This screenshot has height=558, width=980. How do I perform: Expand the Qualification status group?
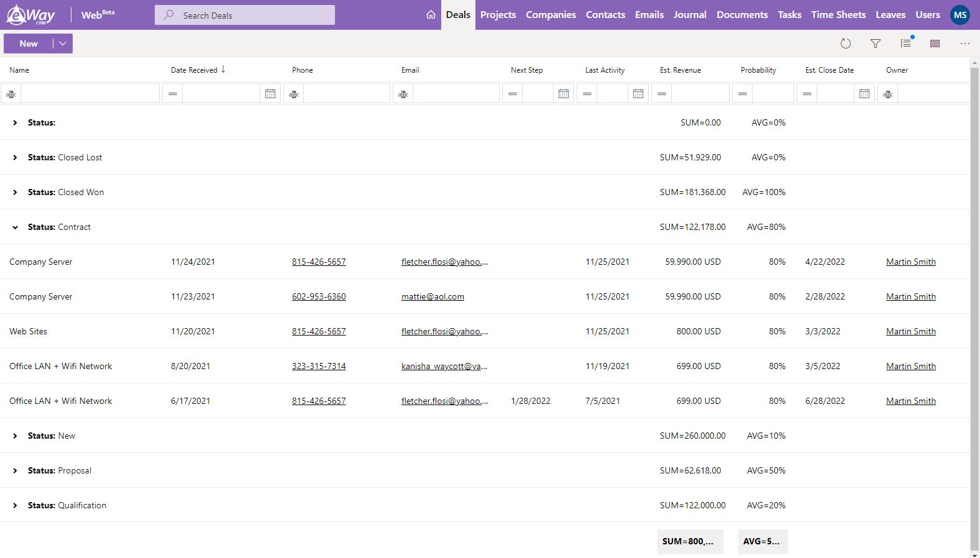tap(15, 506)
